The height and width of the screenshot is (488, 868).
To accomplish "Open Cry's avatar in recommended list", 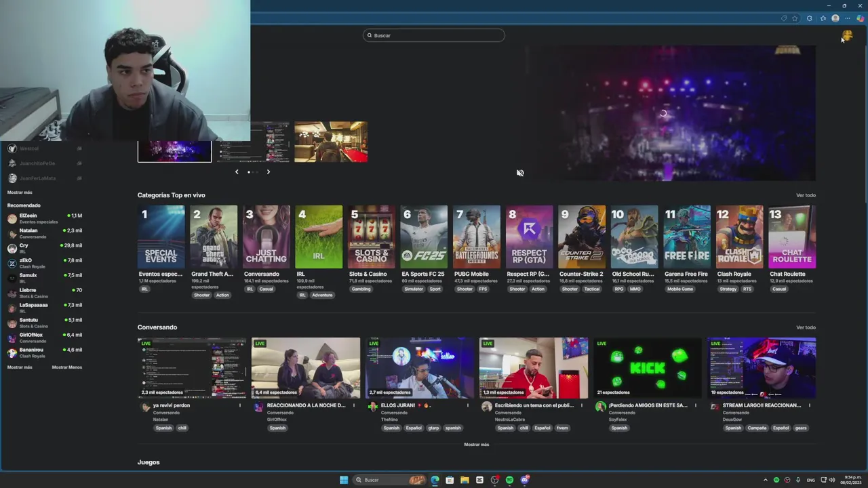I will tap(12, 248).
